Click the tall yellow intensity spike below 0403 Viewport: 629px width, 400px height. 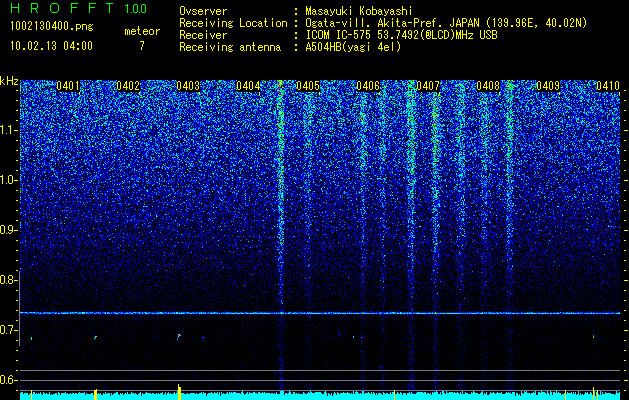click(179, 392)
